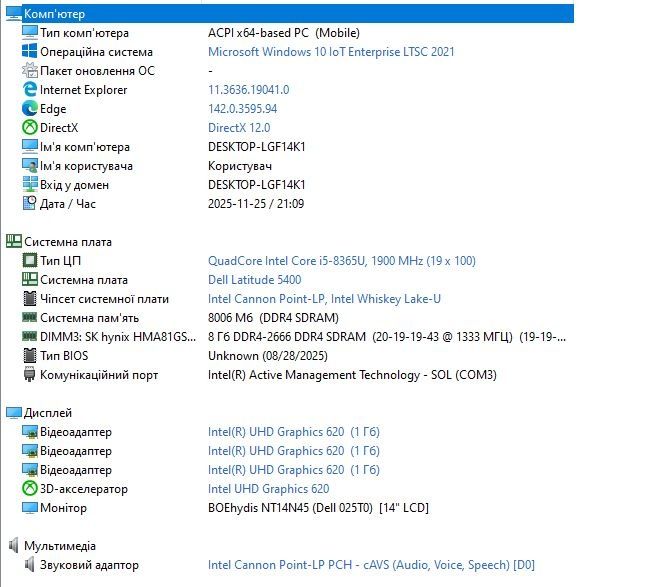Select the date value 2025-11-25 / 21:09
Image resolution: width=650 pixels, height=587 pixels.
(256, 204)
